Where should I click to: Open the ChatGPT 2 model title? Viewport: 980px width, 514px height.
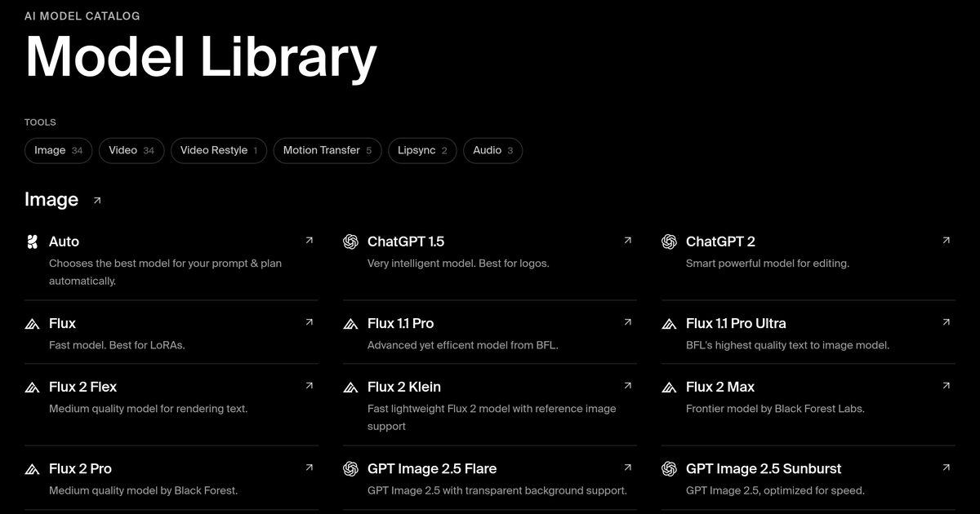pyautogui.click(x=720, y=241)
